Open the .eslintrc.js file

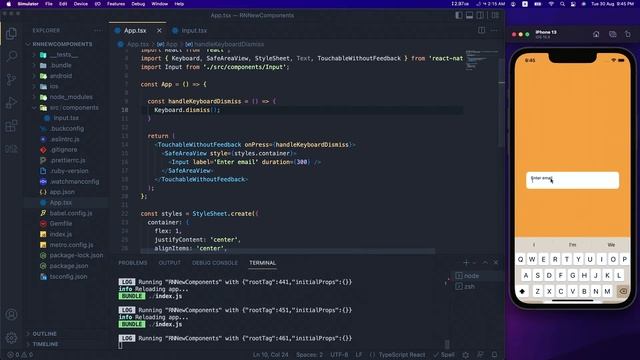click(x=64, y=139)
